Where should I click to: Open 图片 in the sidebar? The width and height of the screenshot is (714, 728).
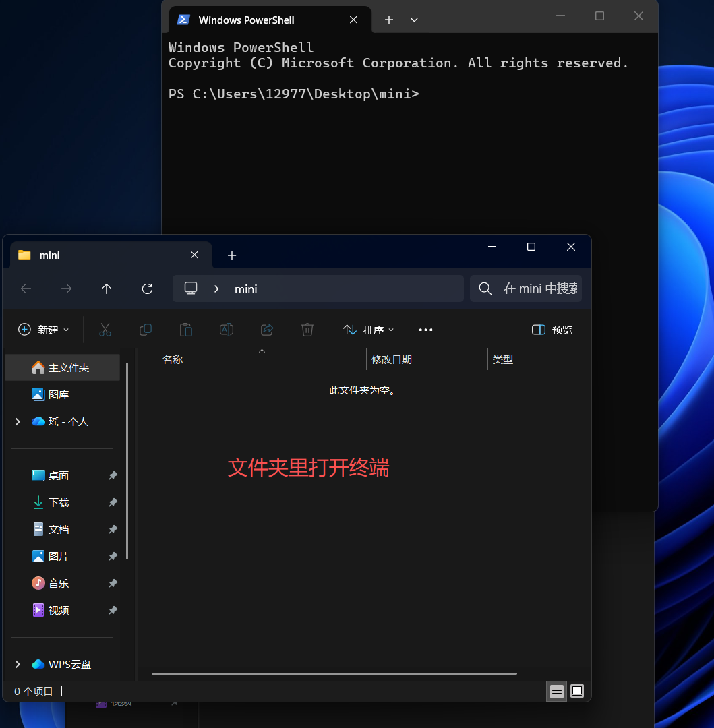tap(59, 556)
